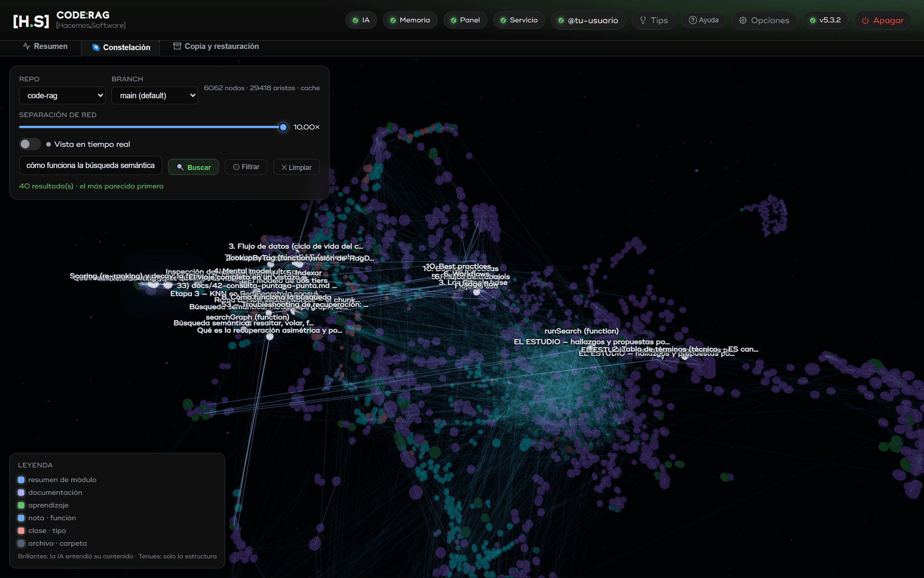Click the Memoria status check icon
The image size is (924, 578).
pyautogui.click(x=393, y=20)
